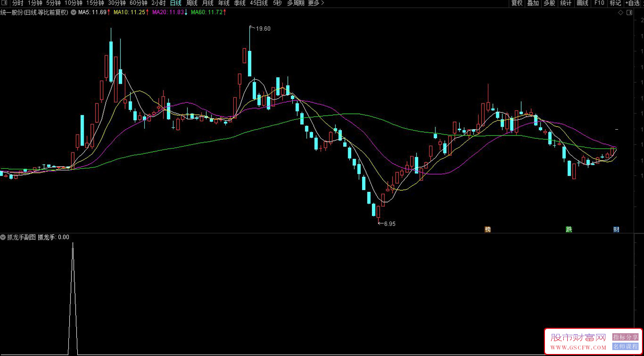
Task: Switch to 周线 weekly chart
Action: [192, 3]
